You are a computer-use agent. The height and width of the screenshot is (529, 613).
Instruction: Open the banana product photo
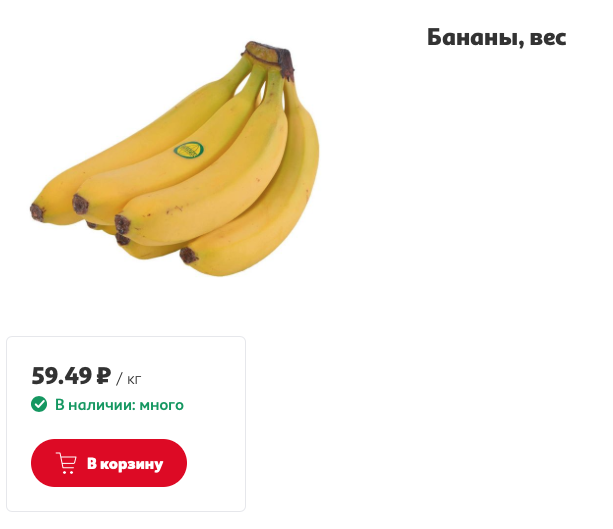pyautogui.click(x=175, y=158)
